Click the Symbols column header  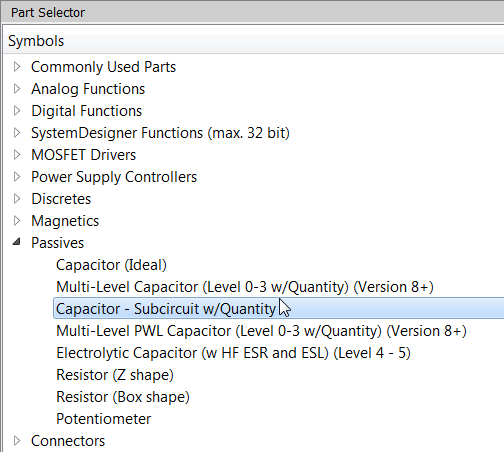253,41
